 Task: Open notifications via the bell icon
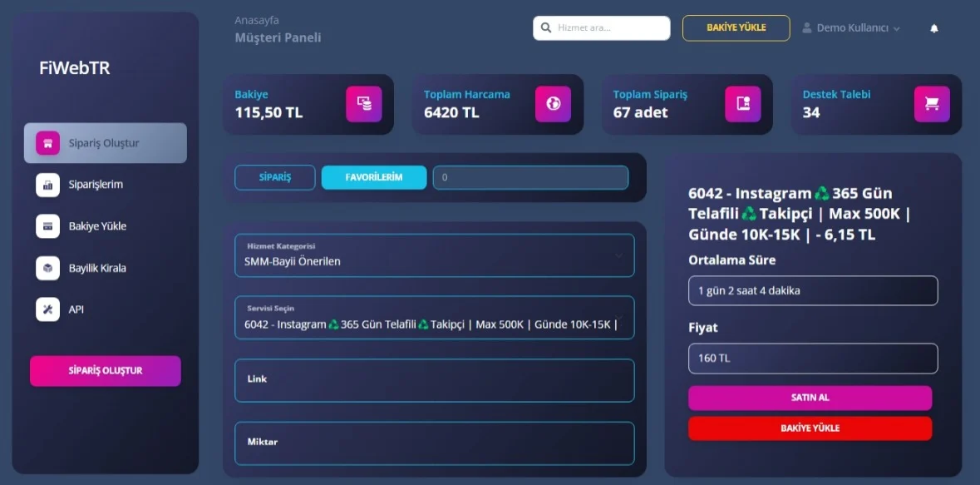934,28
